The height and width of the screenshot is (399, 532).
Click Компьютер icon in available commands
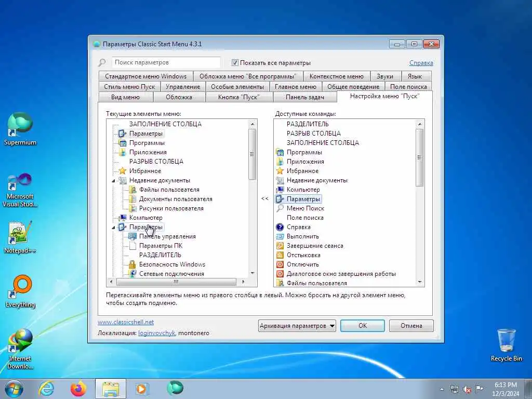pyautogui.click(x=280, y=190)
